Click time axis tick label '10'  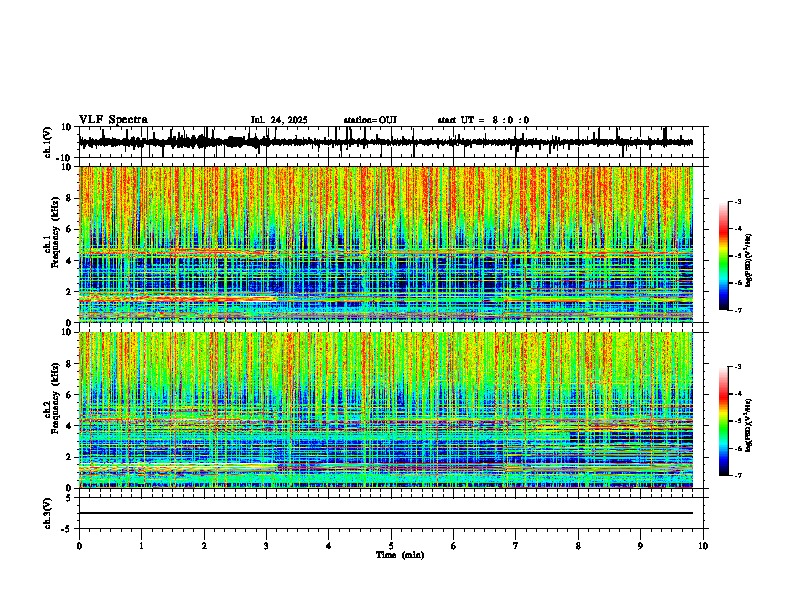(703, 546)
